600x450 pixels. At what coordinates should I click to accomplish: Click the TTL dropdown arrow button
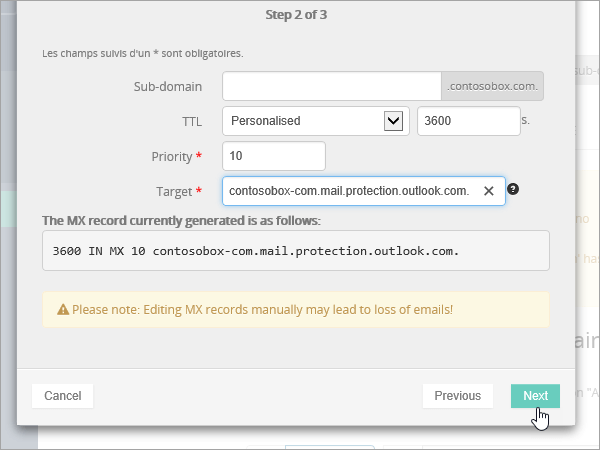pyautogui.click(x=393, y=121)
